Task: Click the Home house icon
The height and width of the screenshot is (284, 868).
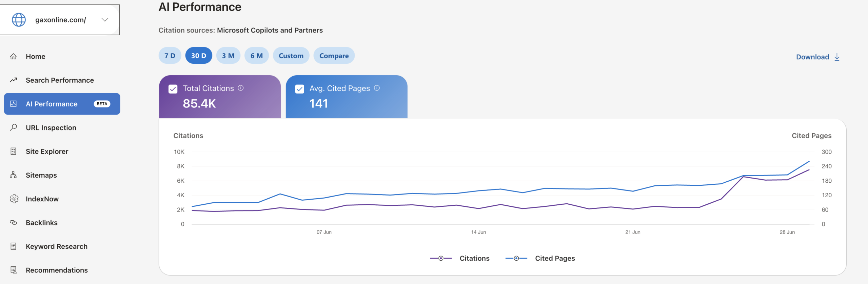Action: pyautogui.click(x=13, y=56)
